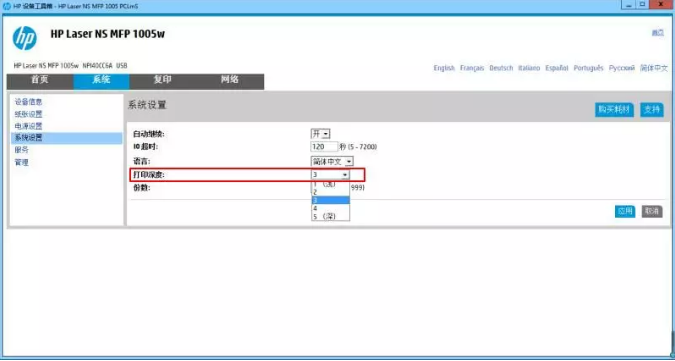This screenshot has height=361, width=675.
Task: Choose option 5 (深) in density list
Action: click(330, 216)
